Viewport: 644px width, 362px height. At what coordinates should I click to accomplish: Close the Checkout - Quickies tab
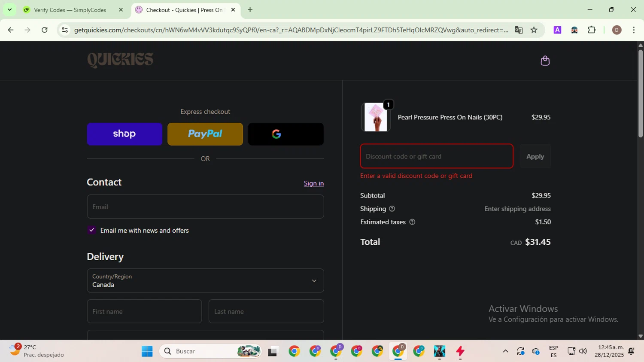point(233,10)
